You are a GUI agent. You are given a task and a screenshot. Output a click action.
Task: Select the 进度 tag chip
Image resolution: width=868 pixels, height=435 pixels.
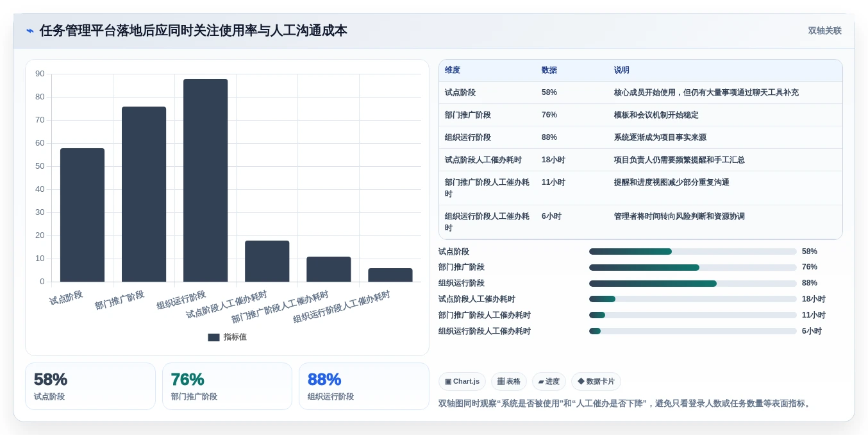[549, 382]
